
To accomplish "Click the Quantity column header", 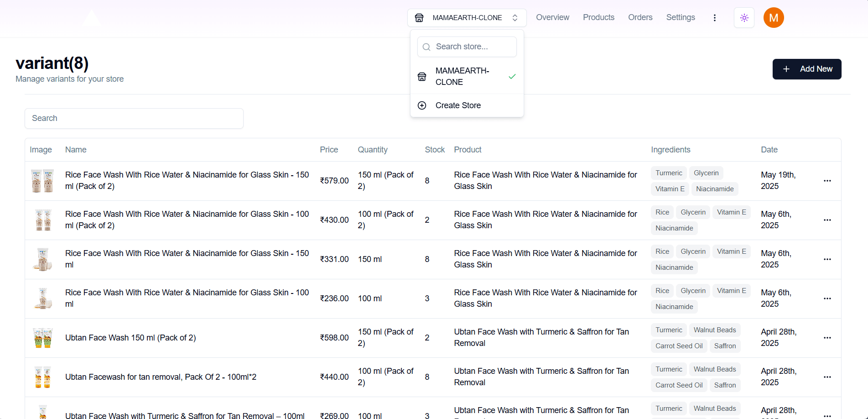I will (372, 150).
